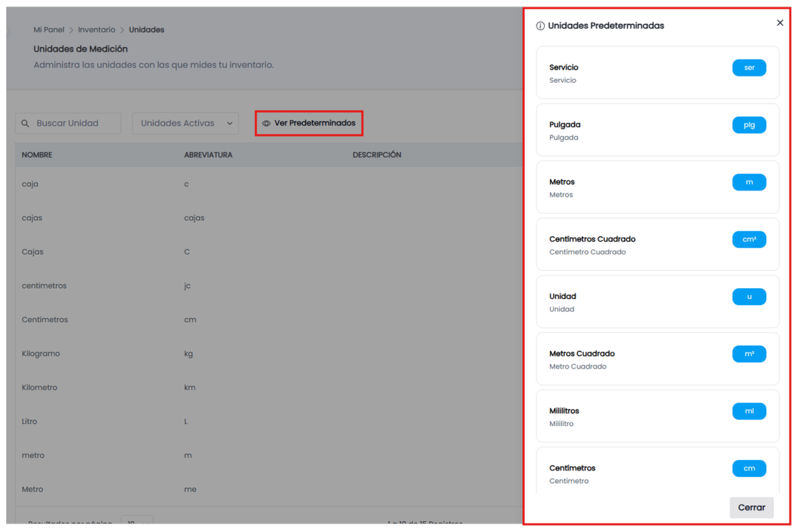
Task: Click the Servicio card title
Action: (x=563, y=67)
